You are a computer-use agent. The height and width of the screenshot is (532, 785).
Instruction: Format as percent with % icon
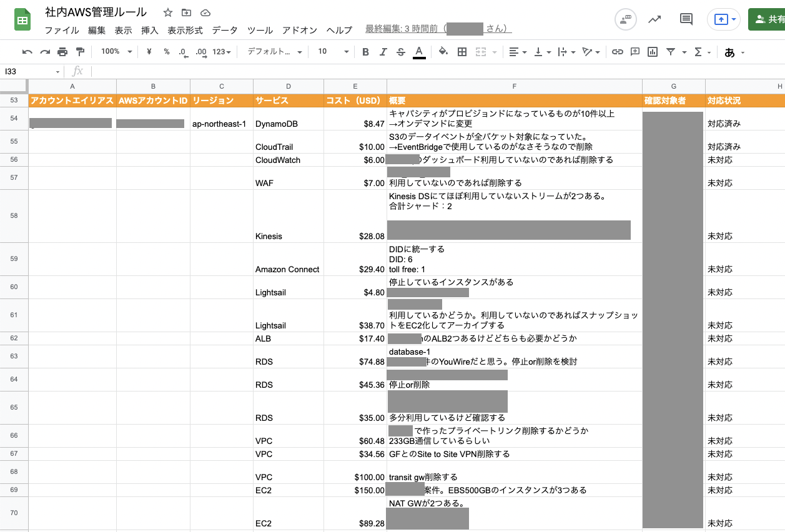167,52
